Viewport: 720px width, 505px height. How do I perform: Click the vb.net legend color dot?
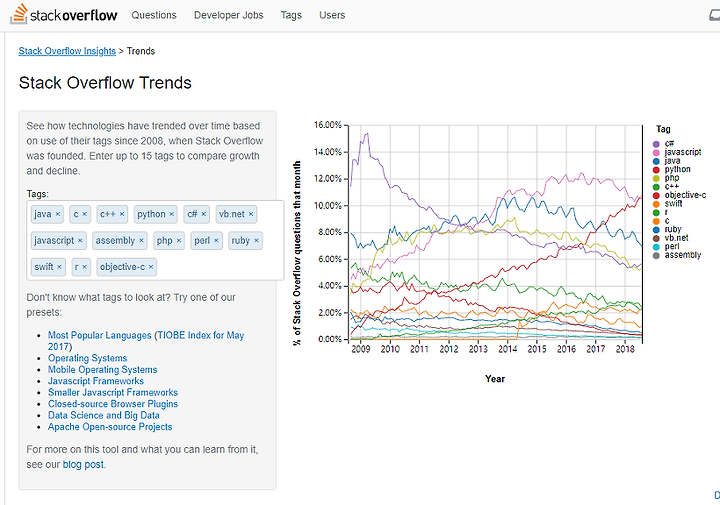(656, 238)
